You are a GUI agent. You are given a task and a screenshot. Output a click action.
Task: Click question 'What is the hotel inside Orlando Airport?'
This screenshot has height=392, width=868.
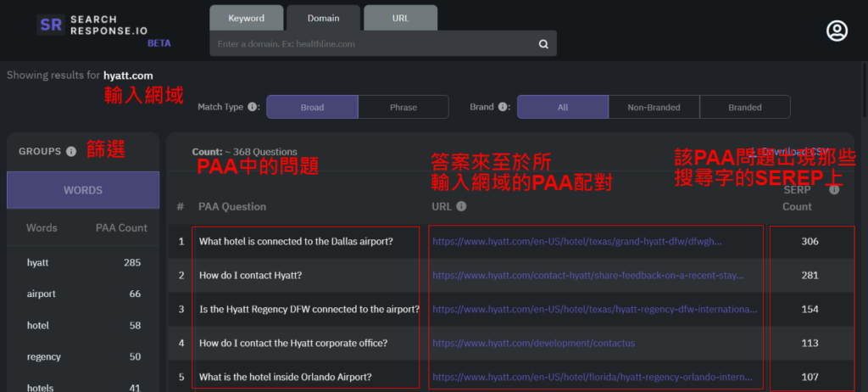coord(285,377)
